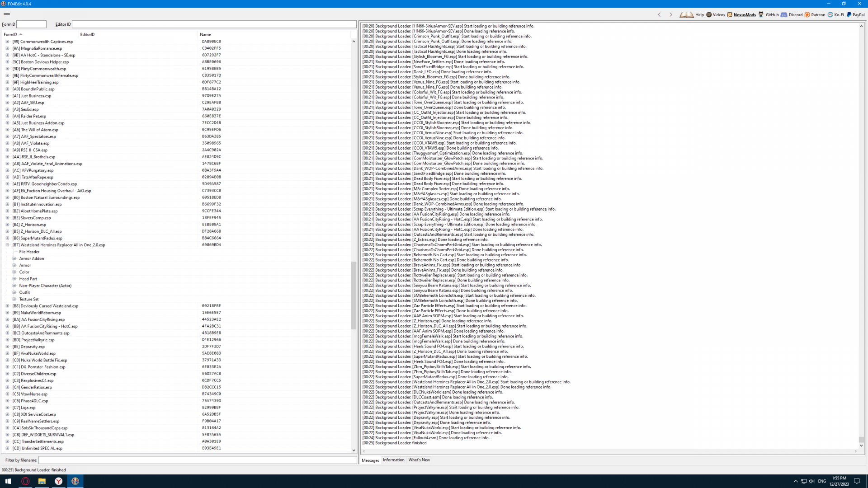Click the PayPal icon
This screenshot has height=488, width=868.
[x=849, y=14]
